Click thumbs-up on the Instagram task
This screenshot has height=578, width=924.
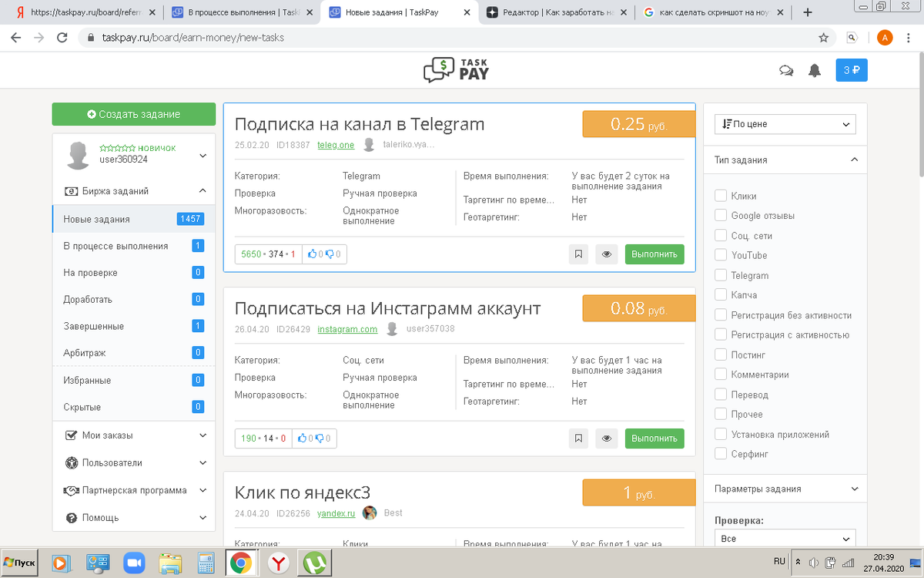click(x=303, y=439)
